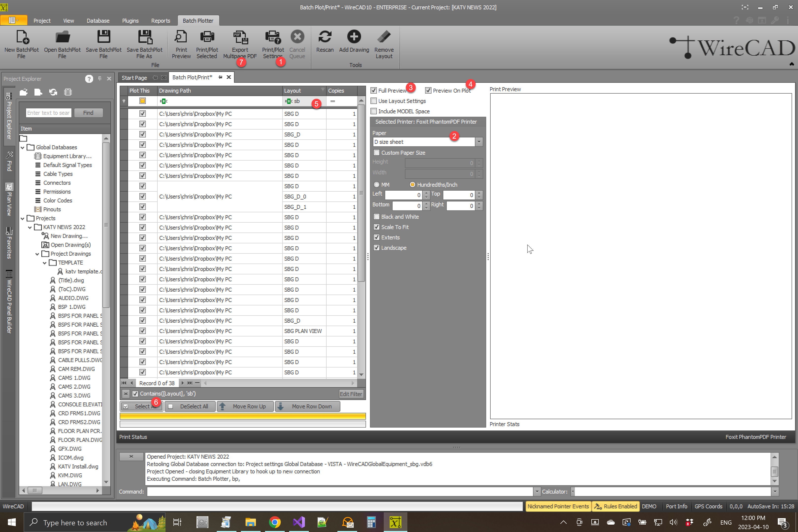Click Project Explorer help question icon

click(x=89, y=79)
